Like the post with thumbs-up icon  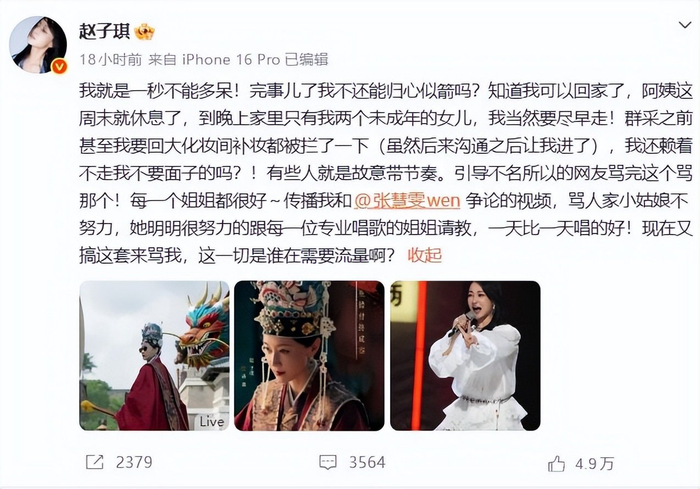coord(556,464)
